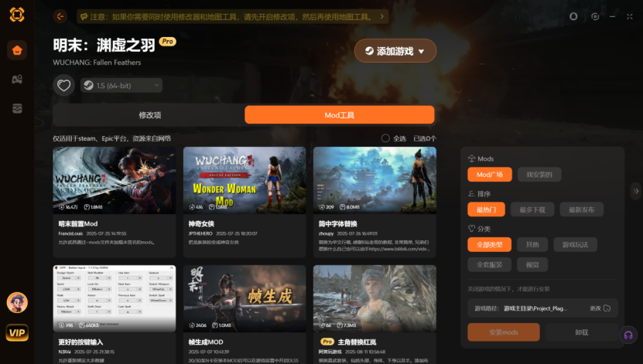Viewport: 643px width, 364px height.
Task: Click author name zhoupy
Action: click(x=326, y=233)
